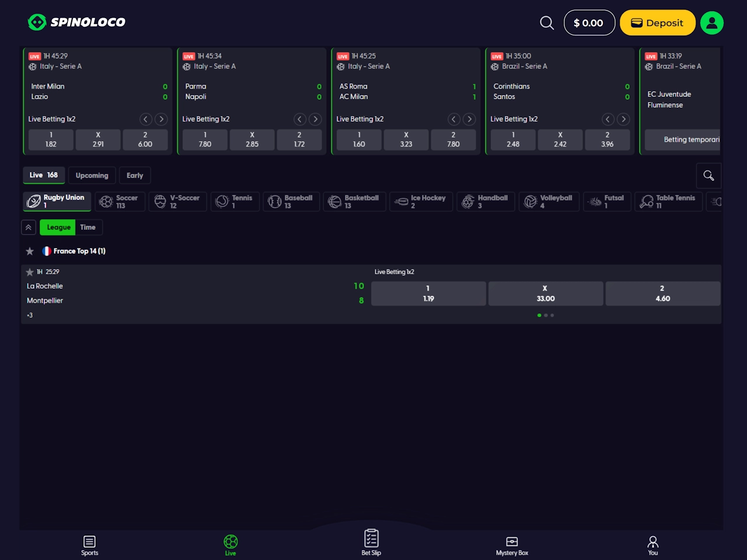Click the search icon in the header

(547, 23)
